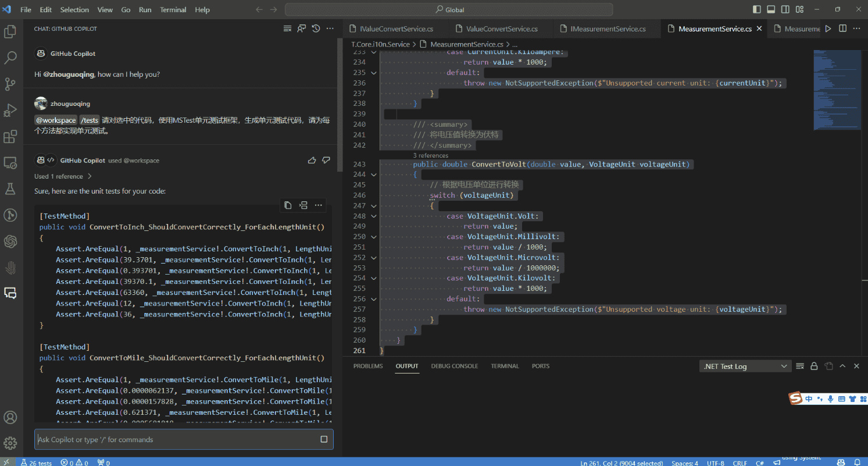
Task: Toggle the bottom panel layout button
Action: tap(771, 10)
